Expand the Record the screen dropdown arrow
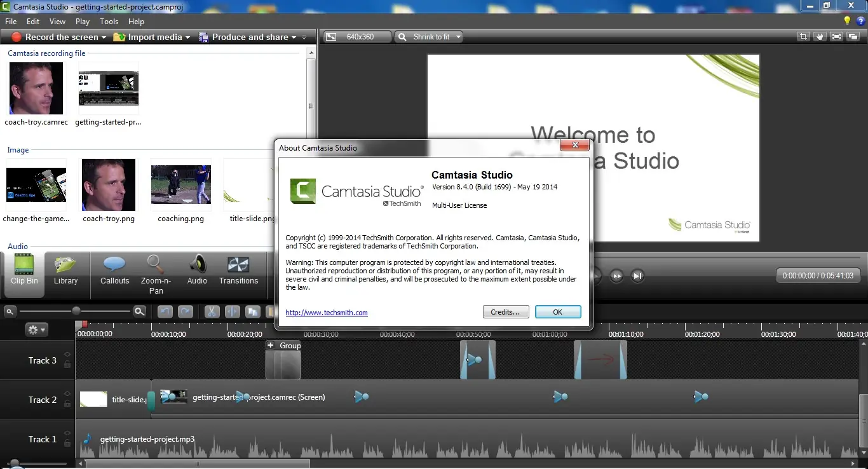 tap(104, 37)
